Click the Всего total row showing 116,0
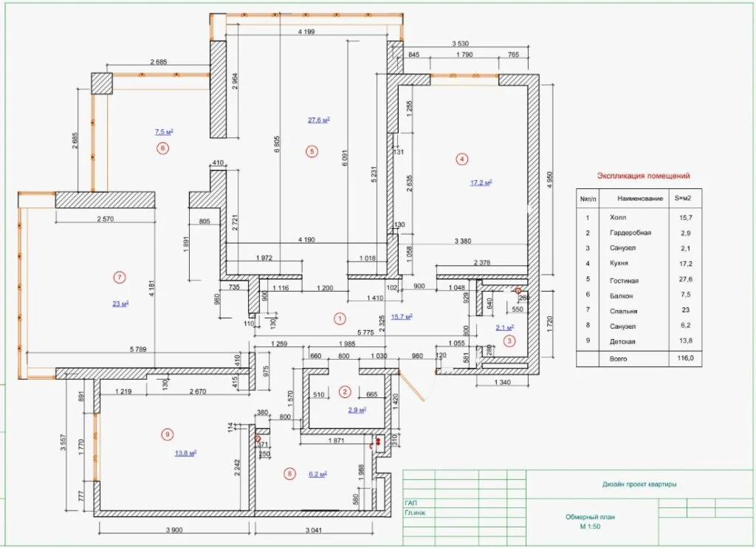 [639, 359]
